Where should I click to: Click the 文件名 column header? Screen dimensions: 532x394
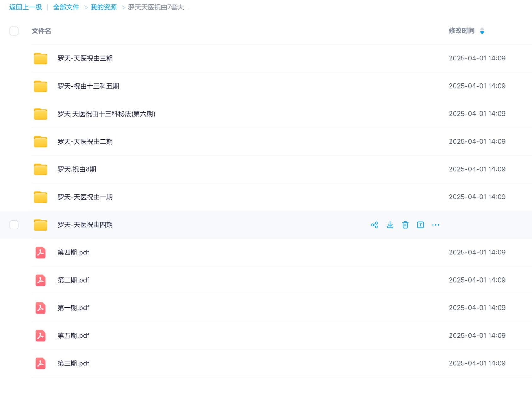pos(41,31)
